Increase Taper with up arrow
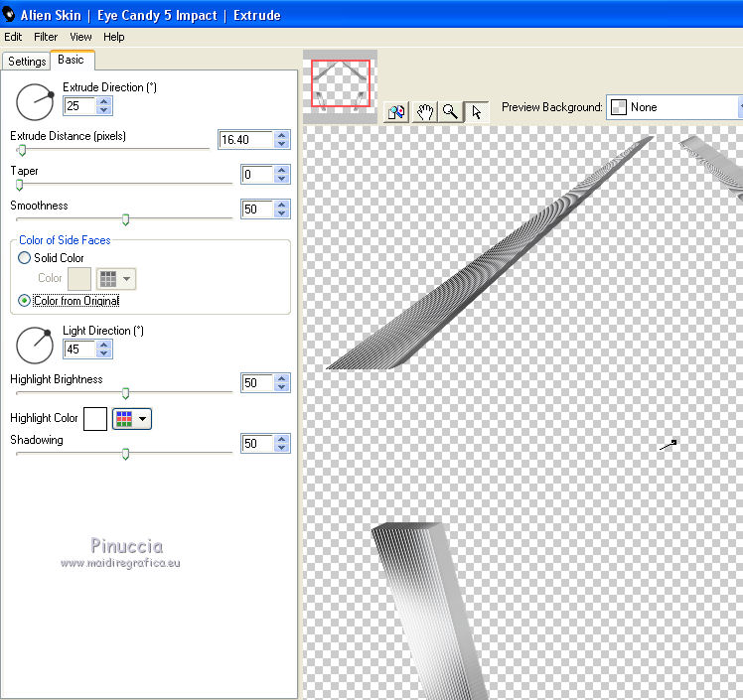Image resolution: width=743 pixels, height=700 pixels. (282, 170)
